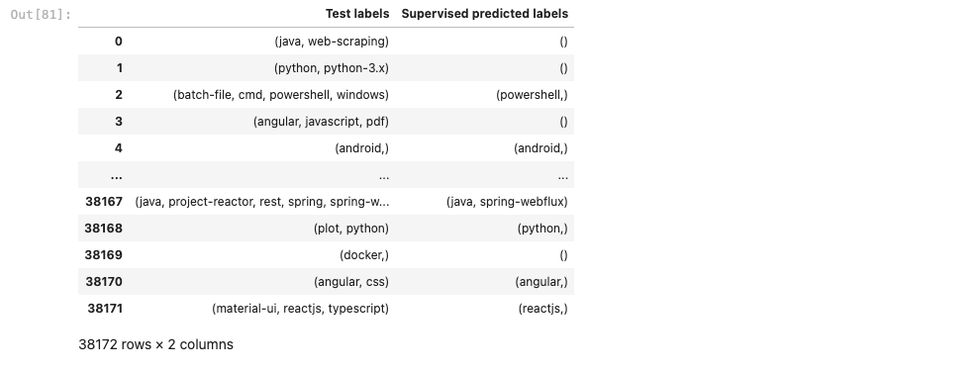
Task: Select the '(powershell,)' predicted label cell
Action: point(532,95)
